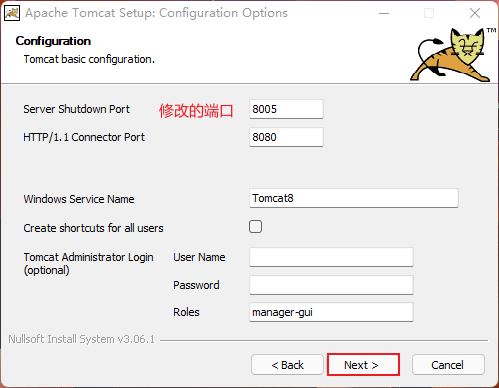
Task: Enable Create shortcuts for all users checkbox
Action: (255, 227)
